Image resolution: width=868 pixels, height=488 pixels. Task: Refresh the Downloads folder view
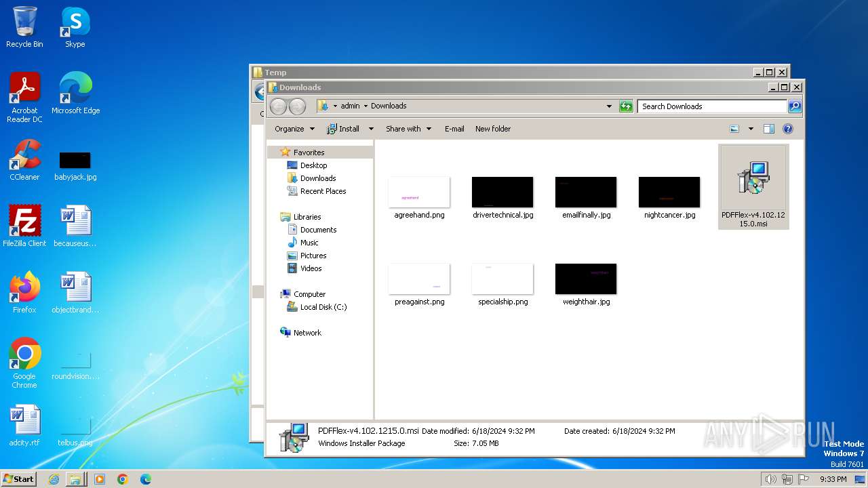[626, 106]
